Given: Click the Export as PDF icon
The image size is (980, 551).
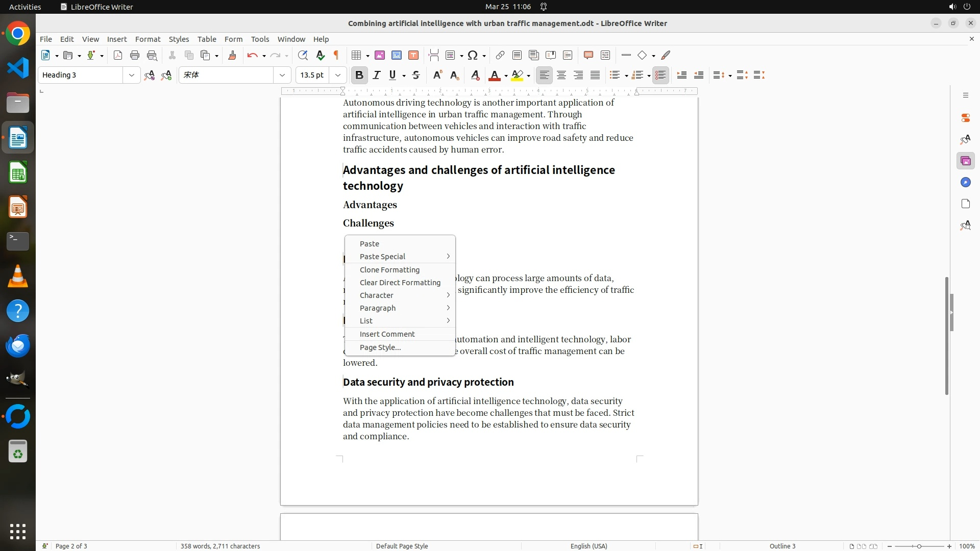Looking at the screenshot, I should pos(118,55).
